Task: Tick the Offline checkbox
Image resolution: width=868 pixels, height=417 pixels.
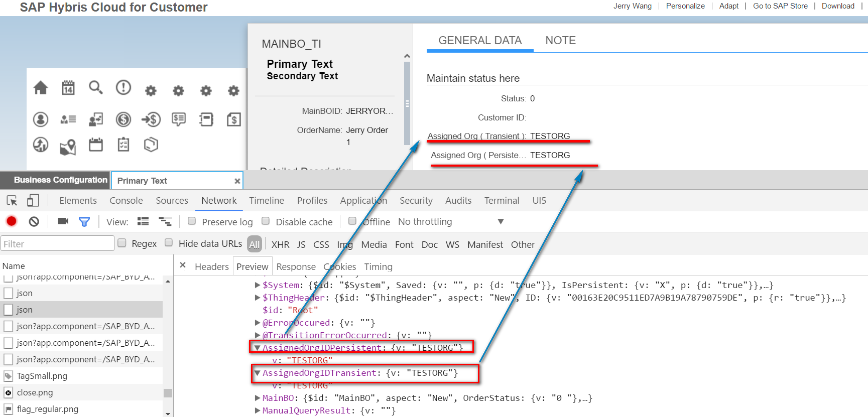Action: [352, 221]
